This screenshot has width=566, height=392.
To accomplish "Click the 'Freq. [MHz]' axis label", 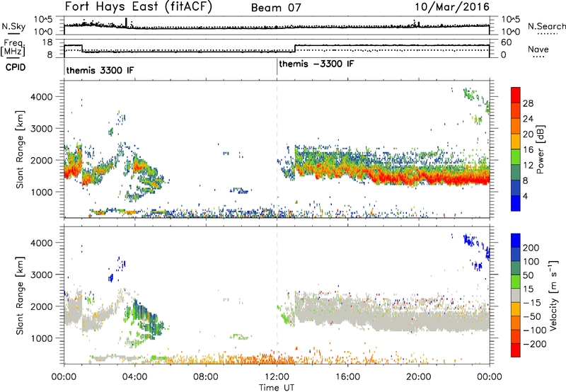I will pyautogui.click(x=13, y=48).
